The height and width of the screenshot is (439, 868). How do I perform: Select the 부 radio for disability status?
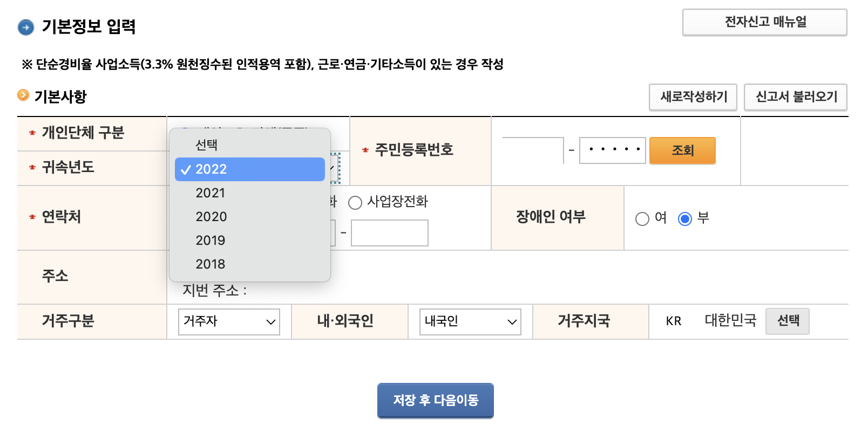(686, 219)
